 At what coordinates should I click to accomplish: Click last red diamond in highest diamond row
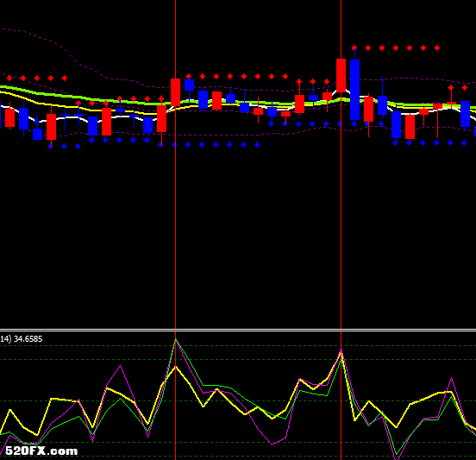coord(437,48)
